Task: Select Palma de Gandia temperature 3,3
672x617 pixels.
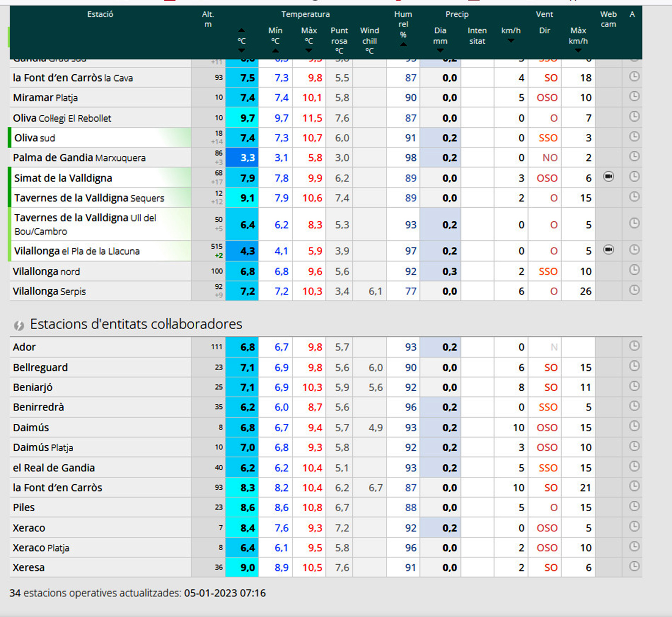Action: (x=248, y=158)
